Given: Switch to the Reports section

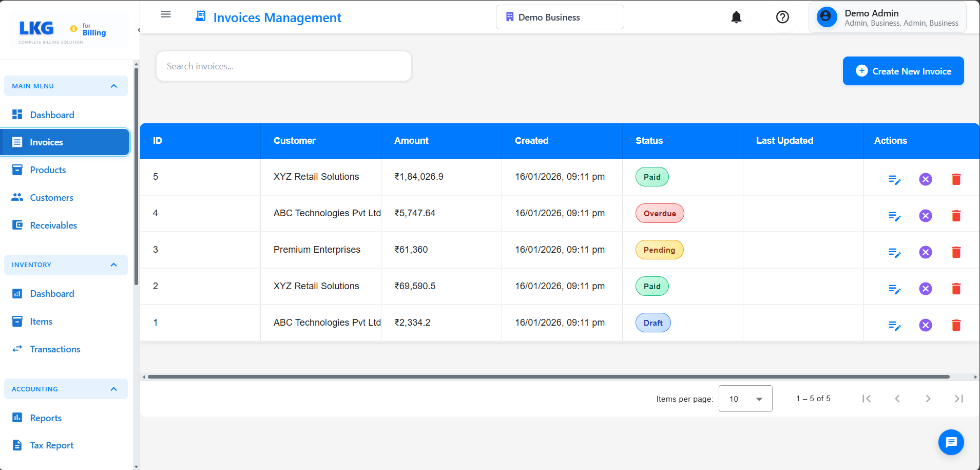Looking at the screenshot, I should 46,418.
